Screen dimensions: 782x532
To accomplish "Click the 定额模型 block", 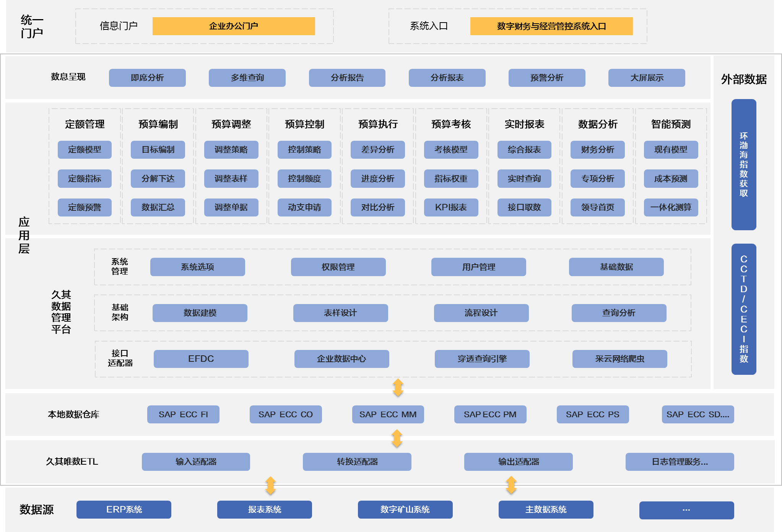I will tap(85, 150).
